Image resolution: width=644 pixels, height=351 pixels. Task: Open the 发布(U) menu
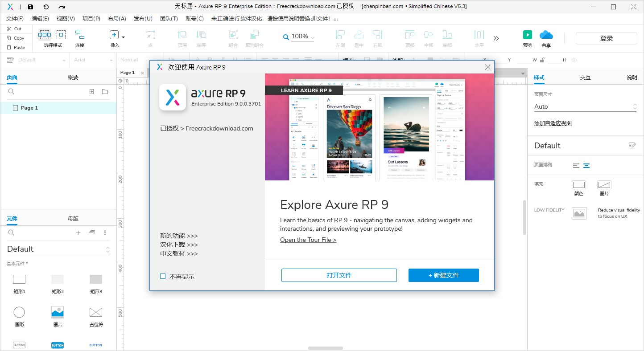pos(143,19)
